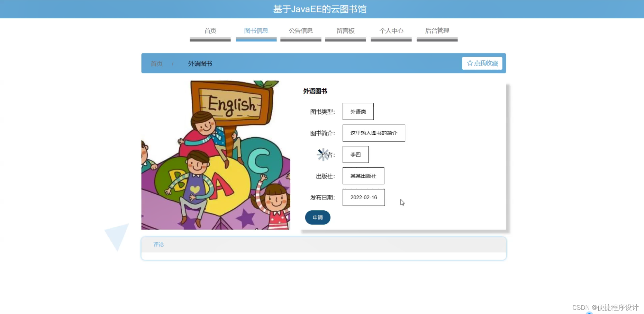Screen dimensions: 644x314
Task: Select the author field showing 李四
Action: (x=355, y=155)
